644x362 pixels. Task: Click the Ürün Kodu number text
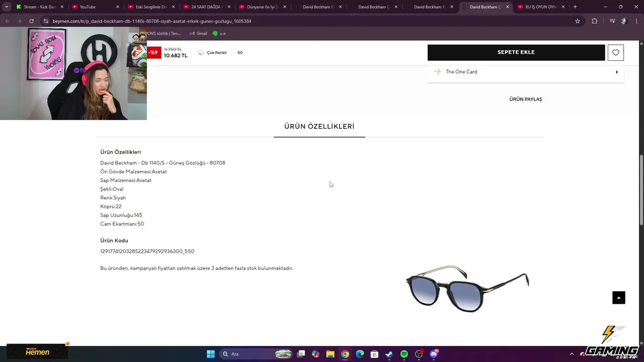click(147, 251)
